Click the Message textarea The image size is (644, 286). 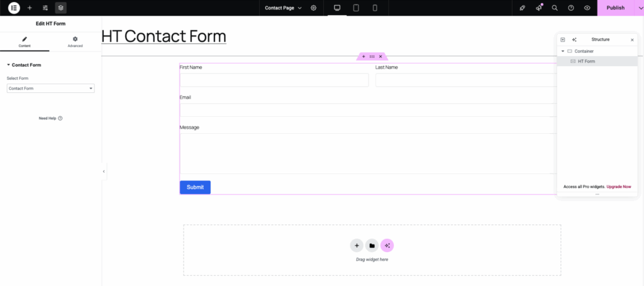click(x=369, y=153)
